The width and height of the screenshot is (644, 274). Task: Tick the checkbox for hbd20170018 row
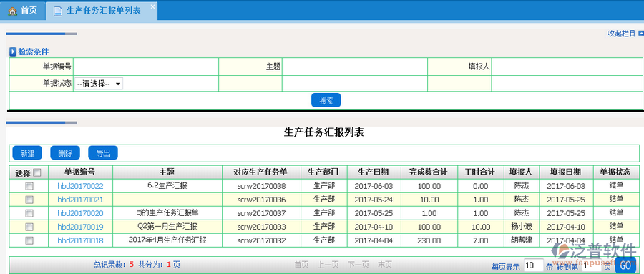pos(29,240)
